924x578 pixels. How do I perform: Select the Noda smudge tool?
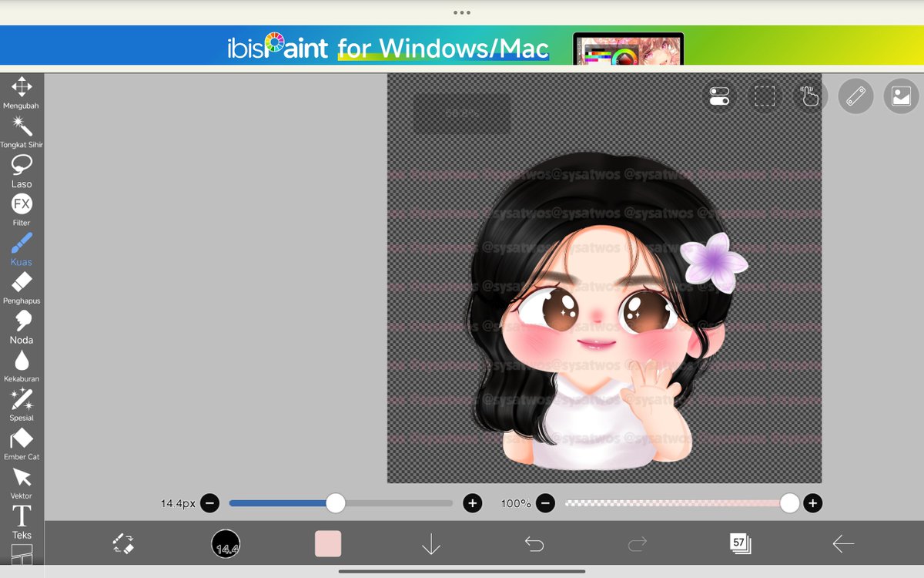click(22, 328)
